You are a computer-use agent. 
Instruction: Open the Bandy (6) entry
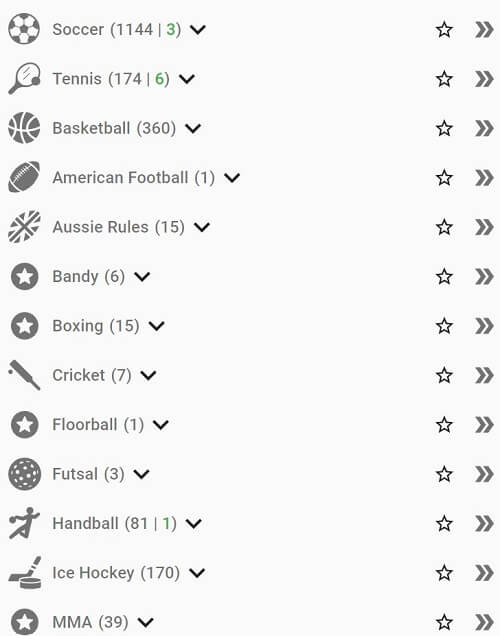click(88, 277)
